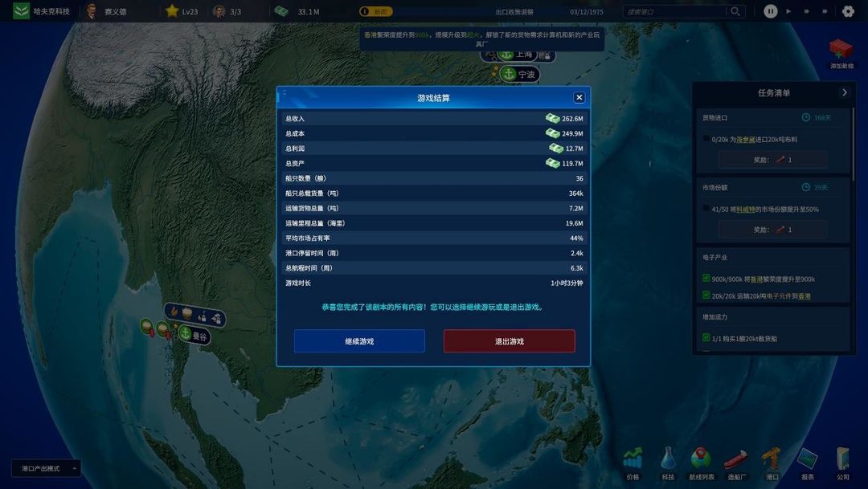This screenshot has width=868, height=489.
Task: Click the 运输里程总量 value 19.6M
Action: click(574, 223)
